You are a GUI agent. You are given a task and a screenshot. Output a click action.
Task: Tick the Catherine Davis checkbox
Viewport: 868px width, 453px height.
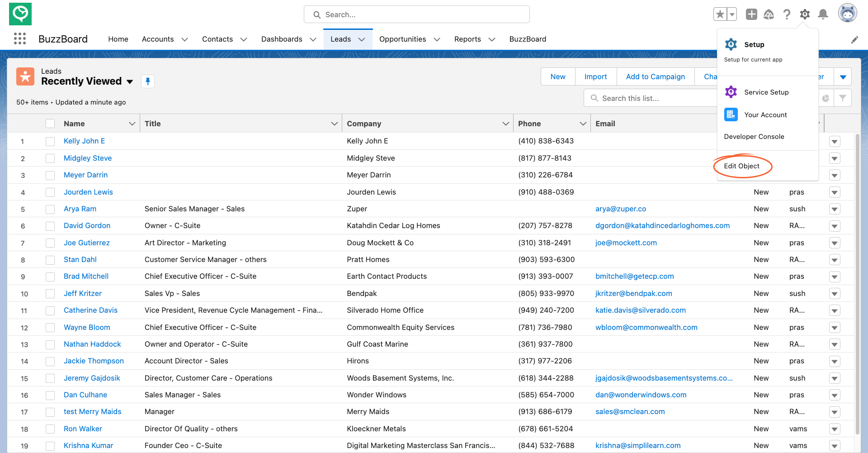pyautogui.click(x=50, y=310)
